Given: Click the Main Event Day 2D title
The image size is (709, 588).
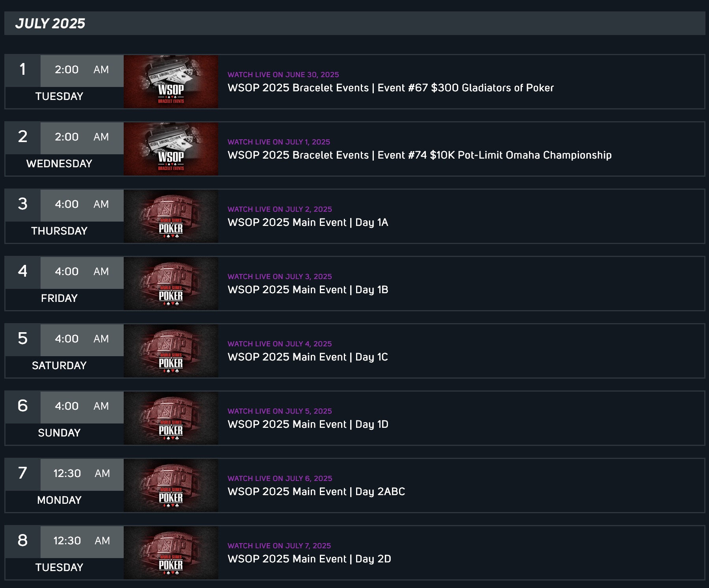Looking at the screenshot, I should coord(309,559).
